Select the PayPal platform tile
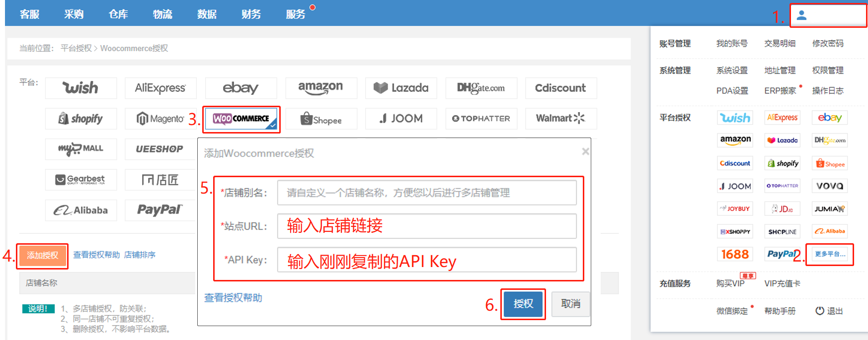This screenshot has height=340, width=868. 160,210
